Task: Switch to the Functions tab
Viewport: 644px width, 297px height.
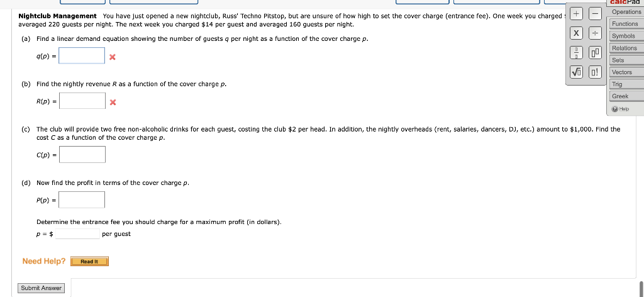Action: pyautogui.click(x=626, y=24)
